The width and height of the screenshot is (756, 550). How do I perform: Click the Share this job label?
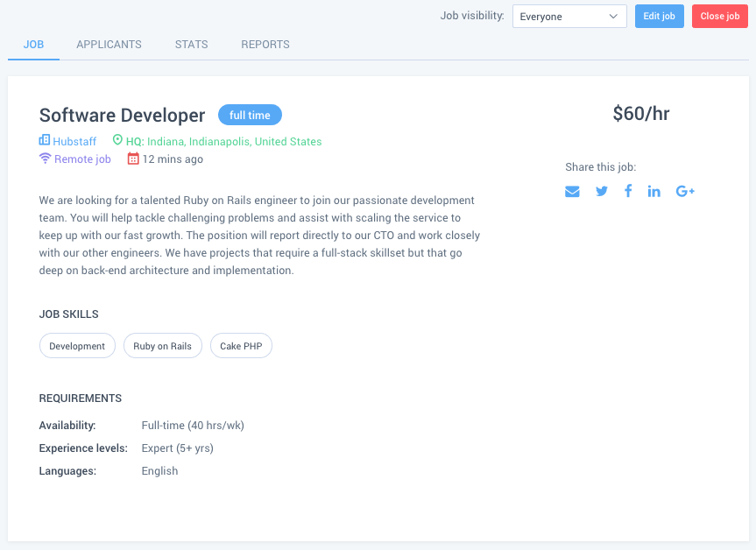(600, 167)
